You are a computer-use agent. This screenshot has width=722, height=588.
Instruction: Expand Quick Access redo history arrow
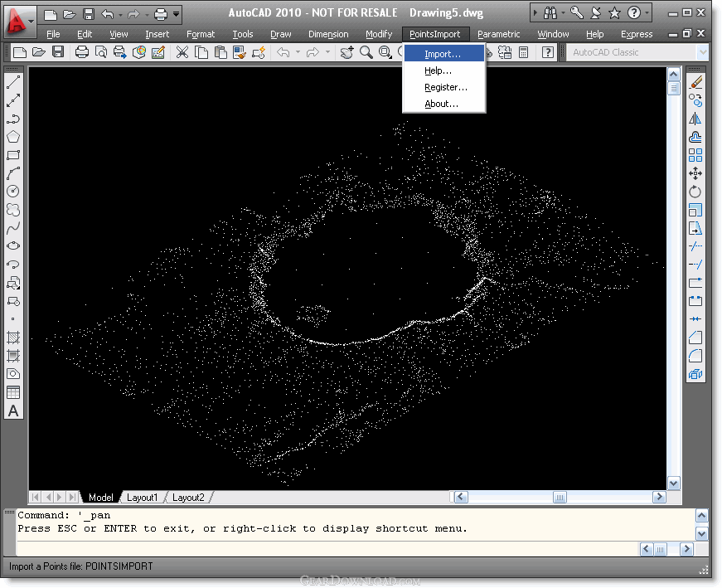point(147,15)
